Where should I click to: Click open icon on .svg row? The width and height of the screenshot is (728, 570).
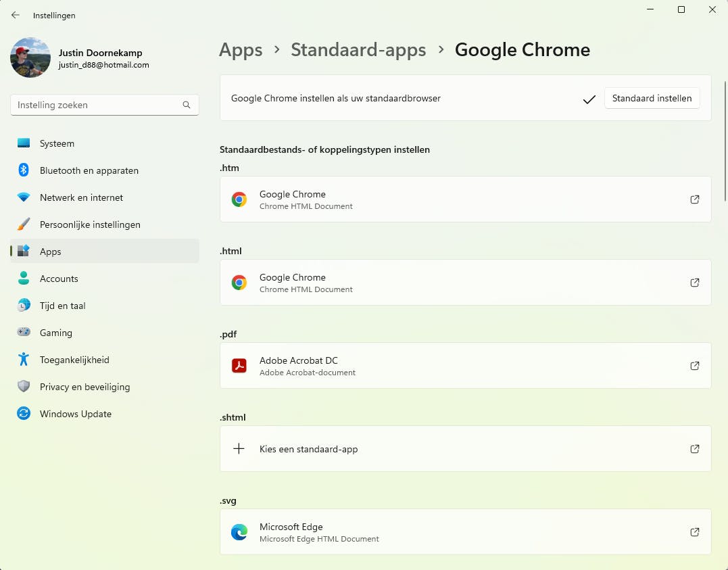(x=694, y=532)
